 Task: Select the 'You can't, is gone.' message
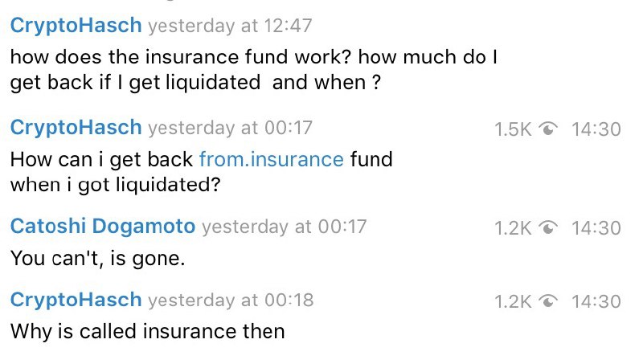tap(97, 258)
